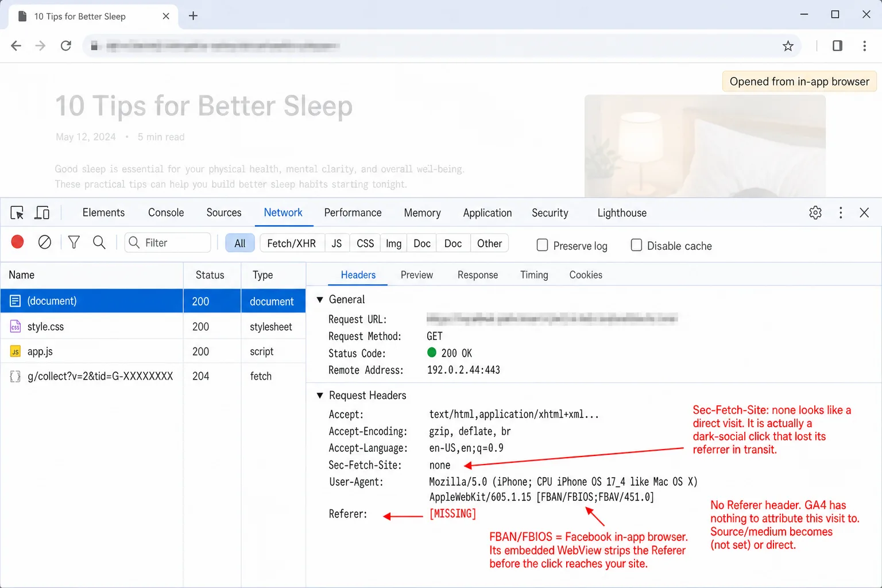The image size is (882, 588).
Task: Open the Lighthouse tab
Action: [x=622, y=213]
